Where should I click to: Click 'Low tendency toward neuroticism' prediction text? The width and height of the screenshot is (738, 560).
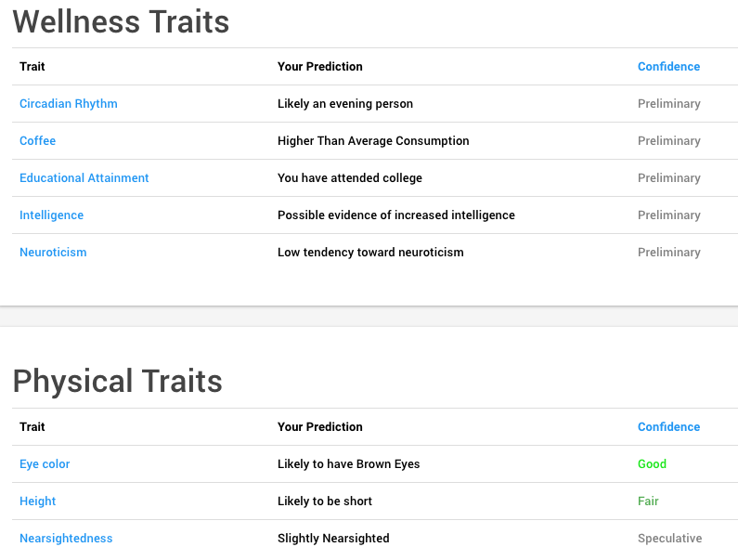click(x=370, y=253)
